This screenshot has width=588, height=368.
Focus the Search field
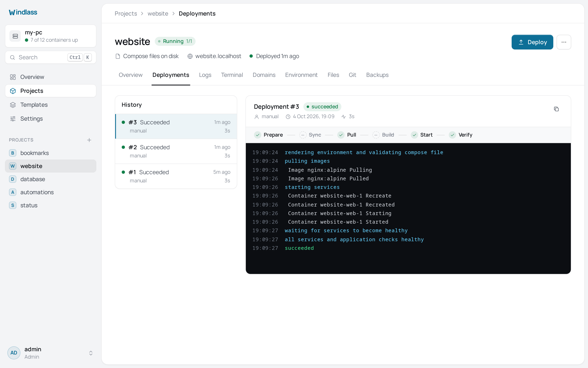51,57
